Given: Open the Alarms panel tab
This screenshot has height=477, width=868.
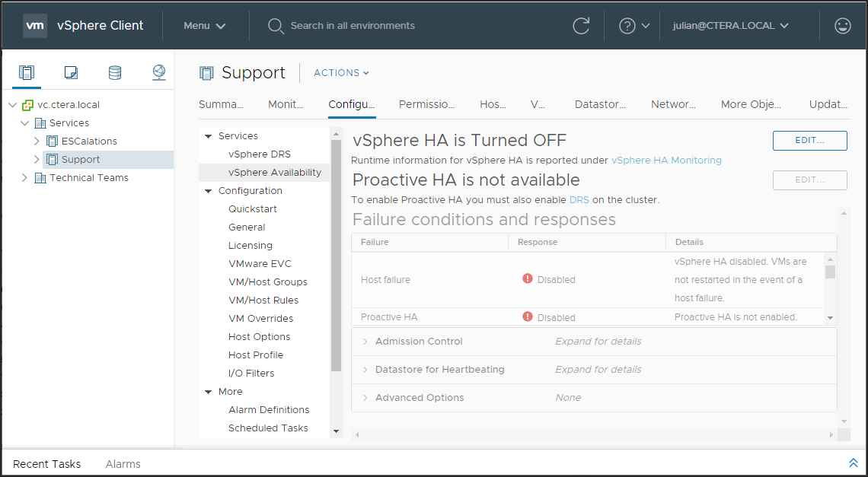Looking at the screenshot, I should [123, 464].
